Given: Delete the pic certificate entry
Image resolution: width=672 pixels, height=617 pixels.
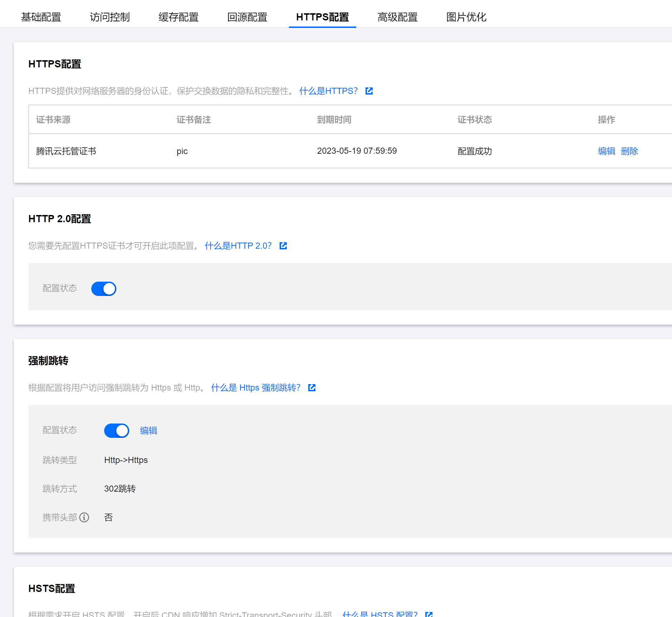Looking at the screenshot, I should tap(629, 151).
